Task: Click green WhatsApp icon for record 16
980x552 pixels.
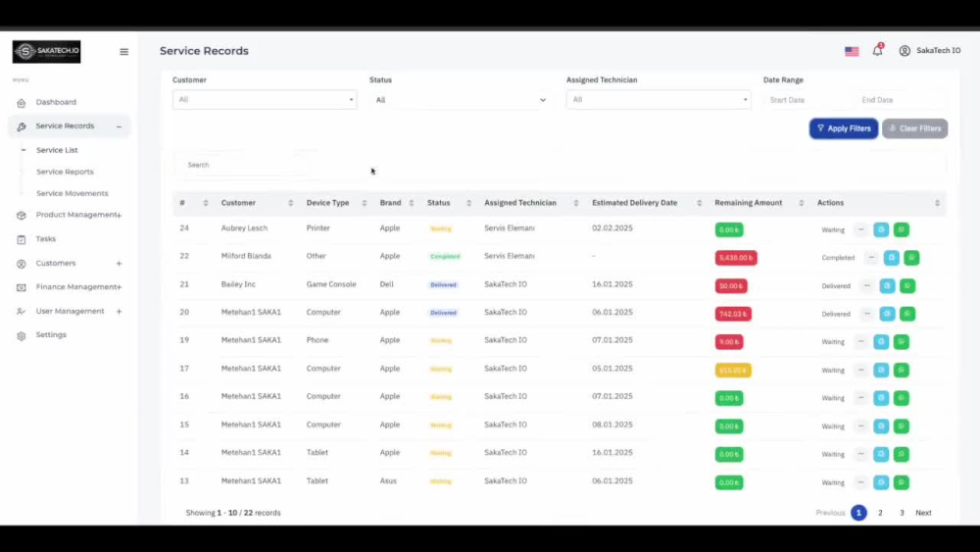Action: coord(901,398)
